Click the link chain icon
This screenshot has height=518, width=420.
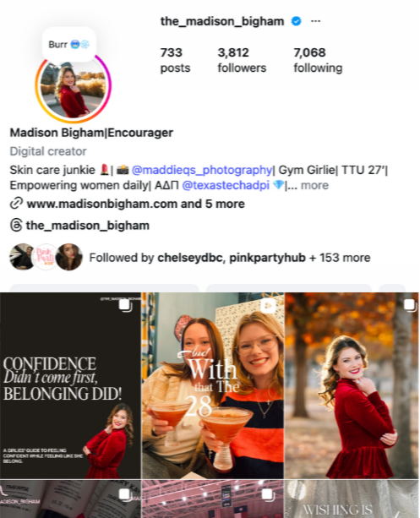click(x=16, y=204)
